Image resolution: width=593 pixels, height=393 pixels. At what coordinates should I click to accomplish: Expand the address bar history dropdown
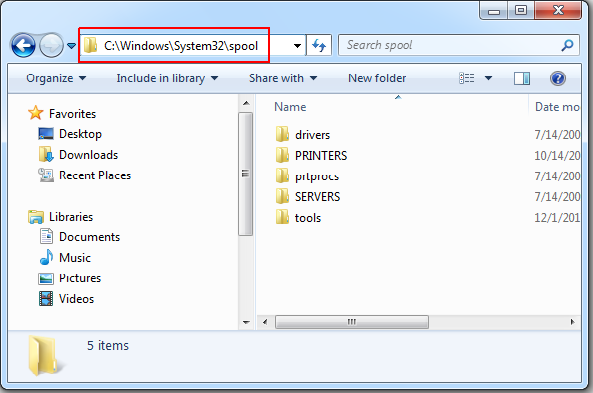tap(298, 46)
